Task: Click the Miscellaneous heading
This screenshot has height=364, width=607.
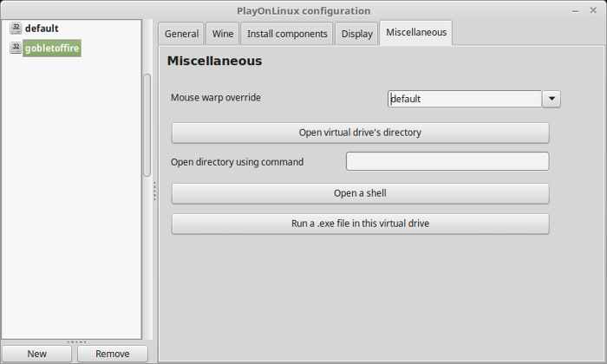Action: click(214, 61)
